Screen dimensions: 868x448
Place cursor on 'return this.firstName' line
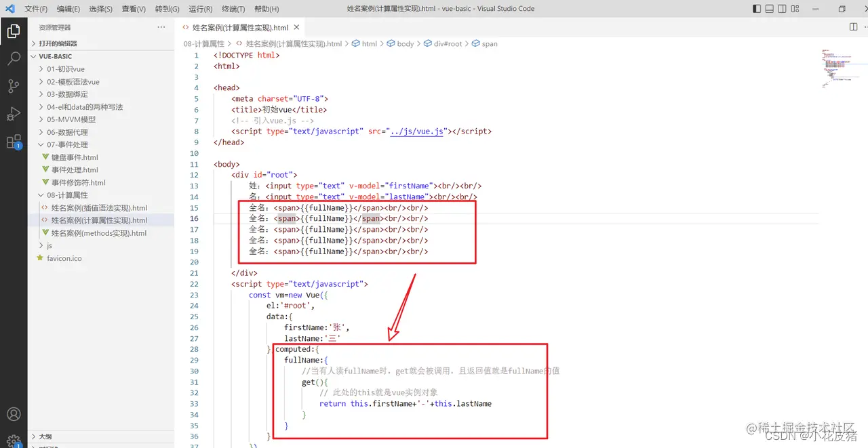coord(406,403)
